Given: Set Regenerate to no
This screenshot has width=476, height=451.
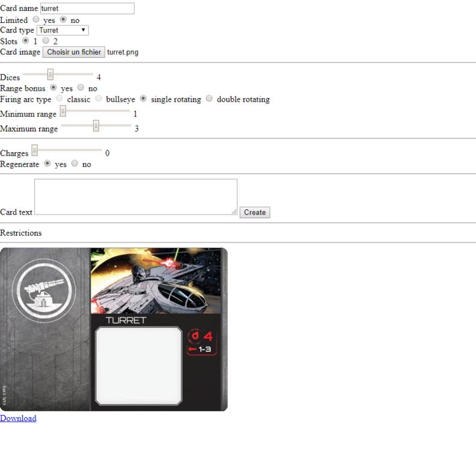Looking at the screenshot, I should 75,164.
